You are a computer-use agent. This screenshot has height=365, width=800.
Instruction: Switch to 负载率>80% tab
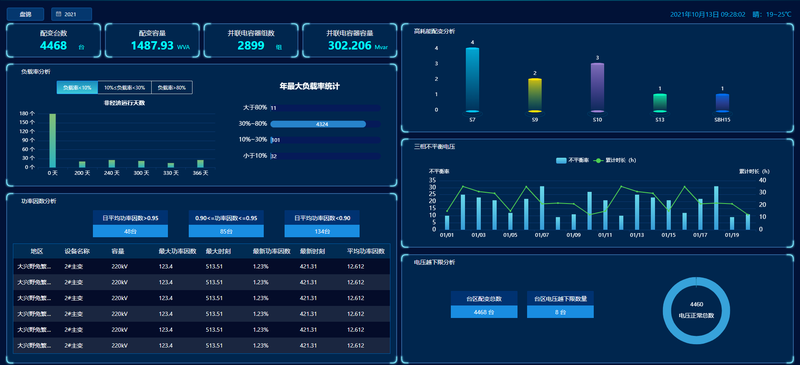172,87
